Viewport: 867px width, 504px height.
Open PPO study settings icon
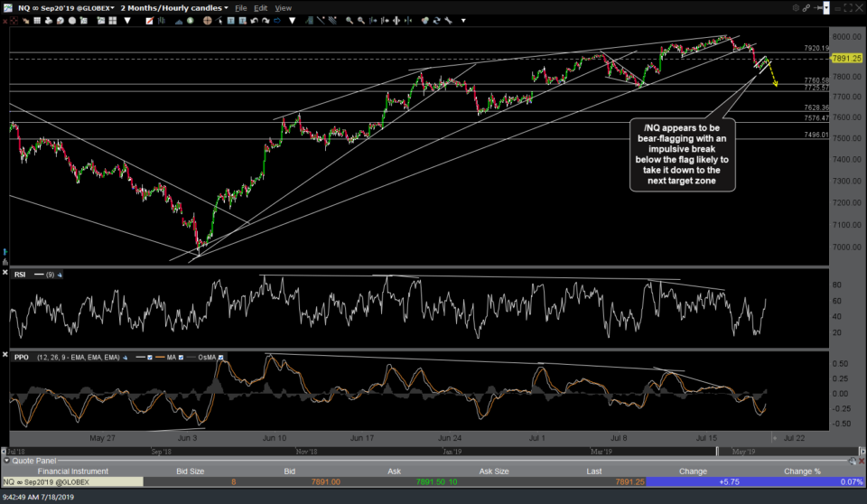[125, 358]
